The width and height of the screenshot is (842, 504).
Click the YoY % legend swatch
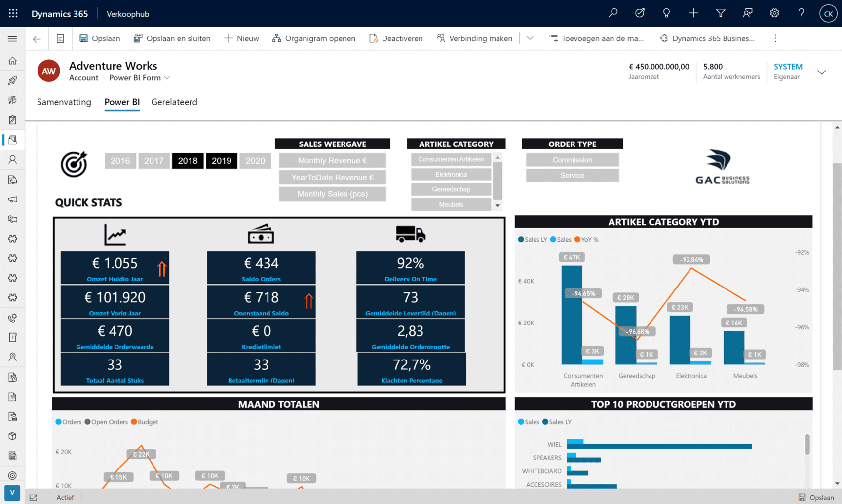(x=577, y=240)
